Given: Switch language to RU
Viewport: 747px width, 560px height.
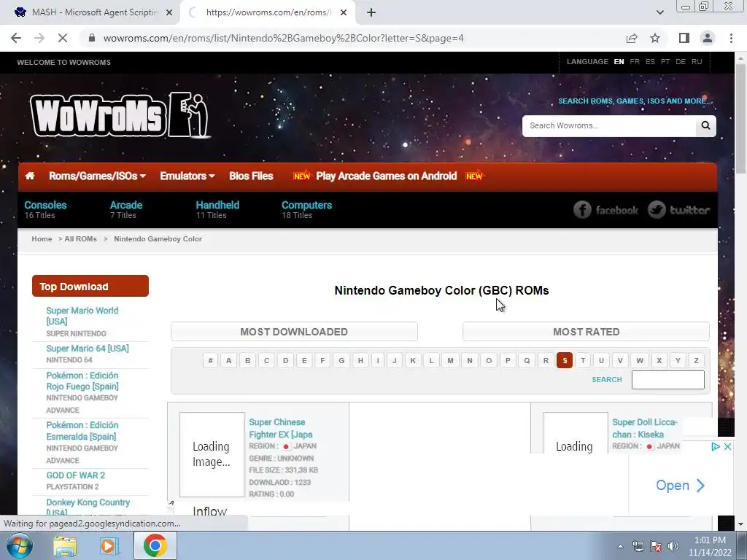Looking at the screenshot, I should (697, 62).
